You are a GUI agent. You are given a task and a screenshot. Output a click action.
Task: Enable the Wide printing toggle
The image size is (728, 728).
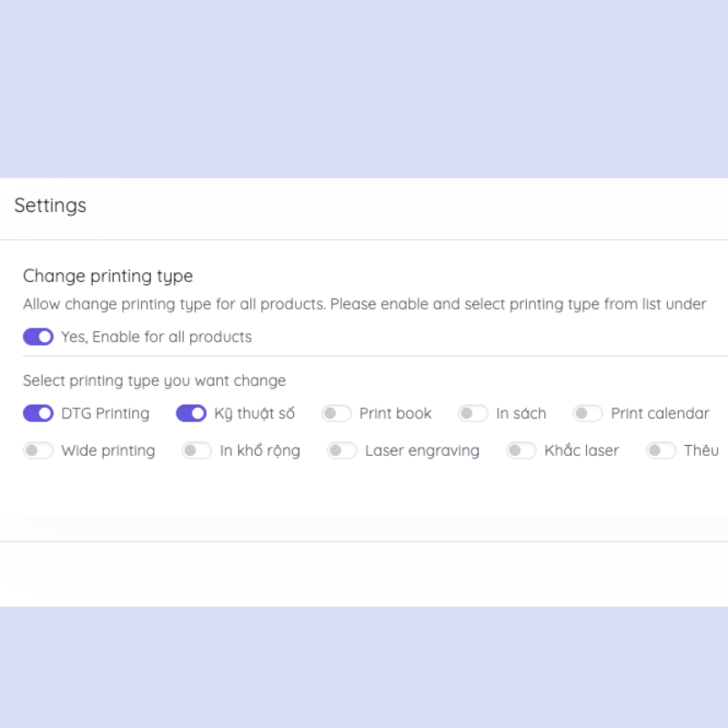(38, 450)
